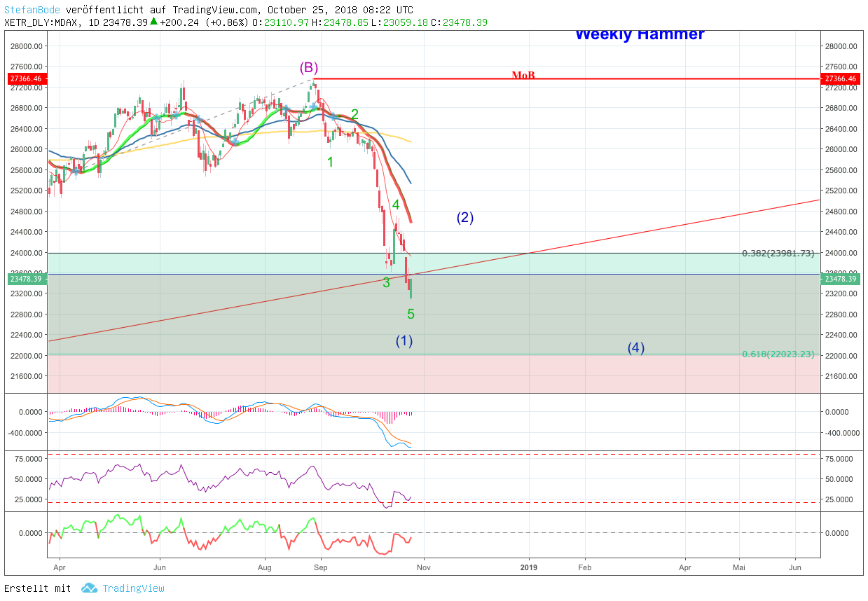Screen dimensions: 868x601
Task: Click the Erstellt mit caption text
Action: [38, 588]
